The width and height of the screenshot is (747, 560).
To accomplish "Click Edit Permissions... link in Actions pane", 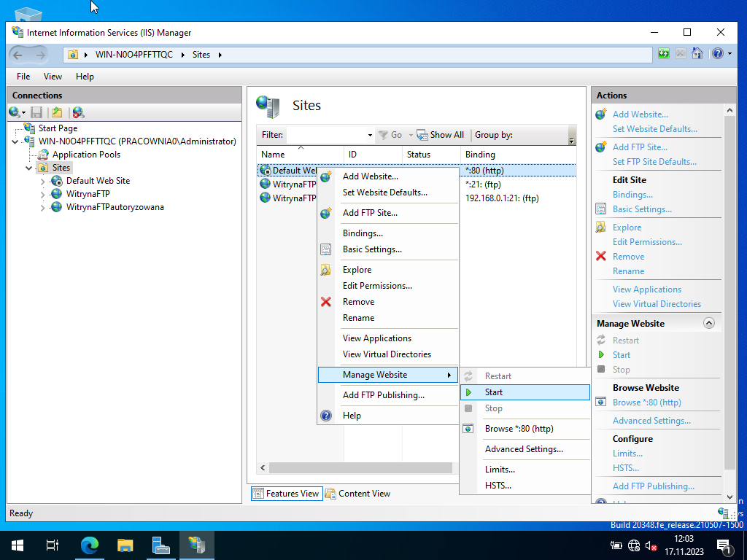I will 647,242.
